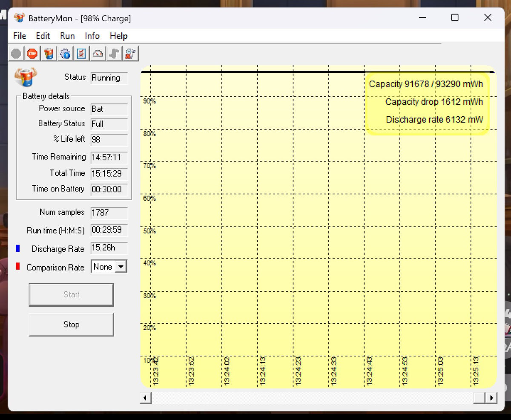Maximize the BatteryMon window
The image size is (511, 420).
455,17
